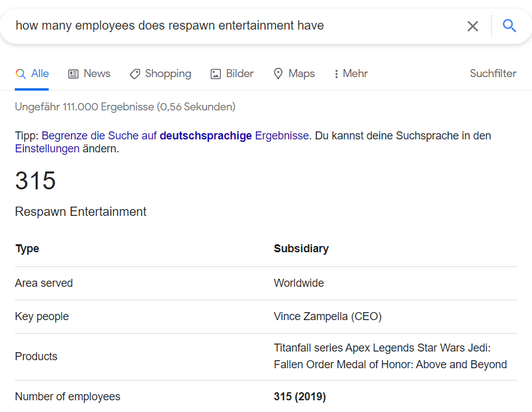
Task: Click the 'Key people' label
Action: point(42,316)
